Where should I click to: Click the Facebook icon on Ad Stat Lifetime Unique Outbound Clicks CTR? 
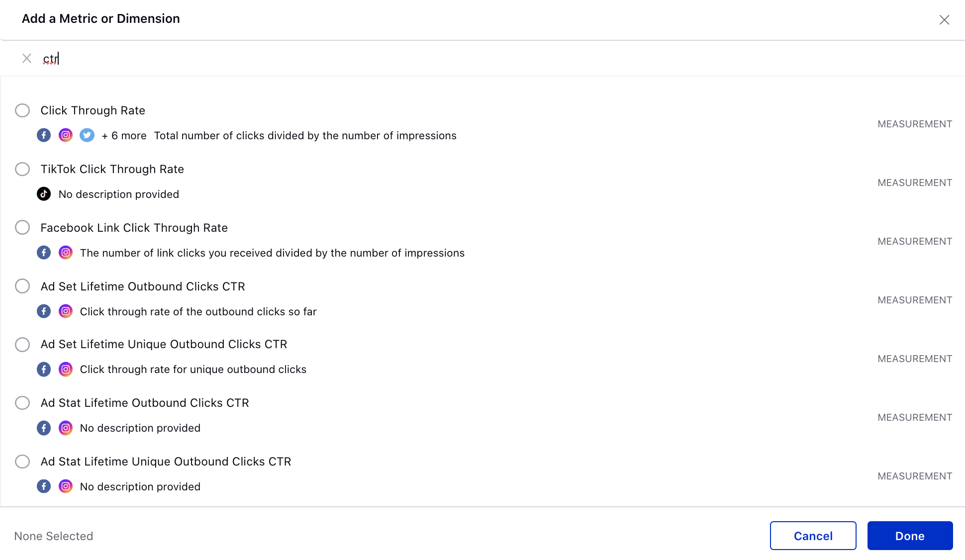pyautogui.click(x=45, y=486)
